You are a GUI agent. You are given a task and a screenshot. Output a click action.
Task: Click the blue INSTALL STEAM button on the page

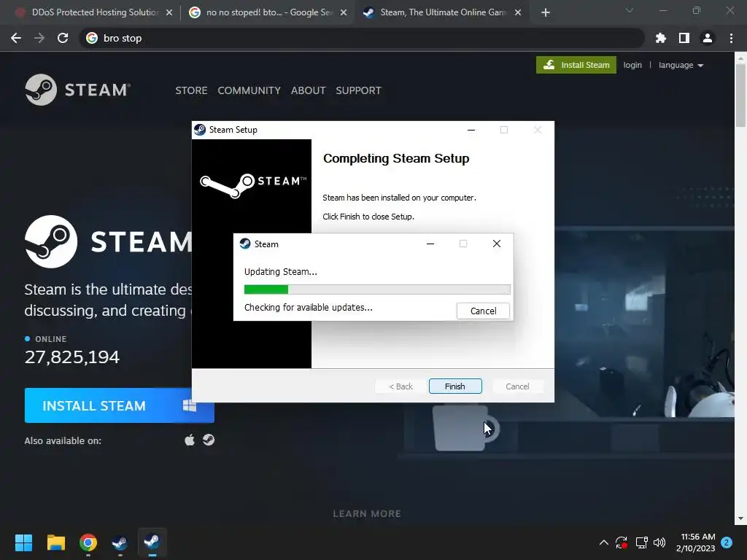(x=119, y=405)
